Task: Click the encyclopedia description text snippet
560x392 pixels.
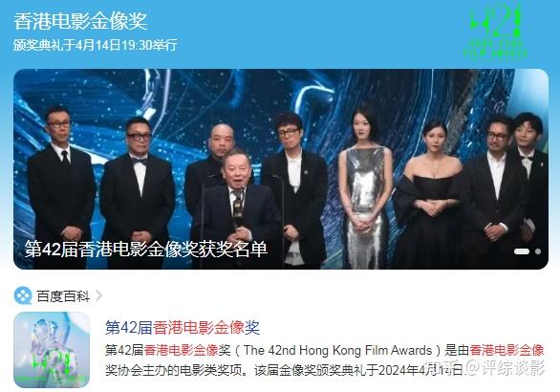Action: 325,359
